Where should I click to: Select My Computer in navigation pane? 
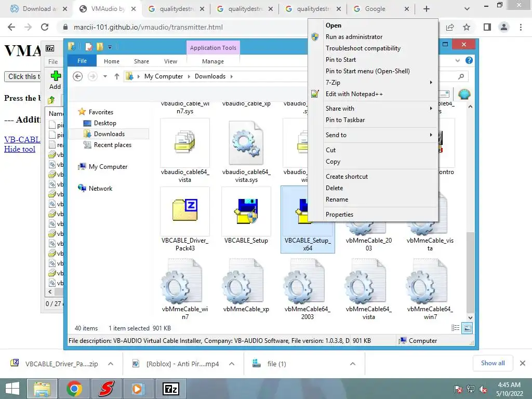coord(108,167)
